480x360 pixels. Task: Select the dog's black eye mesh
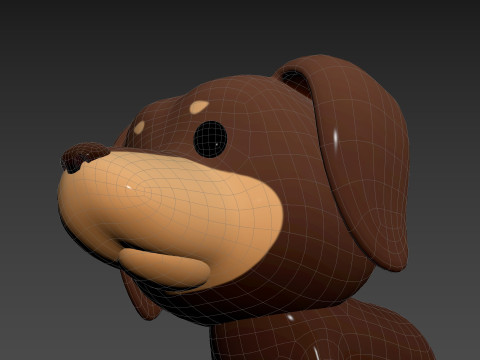pos(211,139)
